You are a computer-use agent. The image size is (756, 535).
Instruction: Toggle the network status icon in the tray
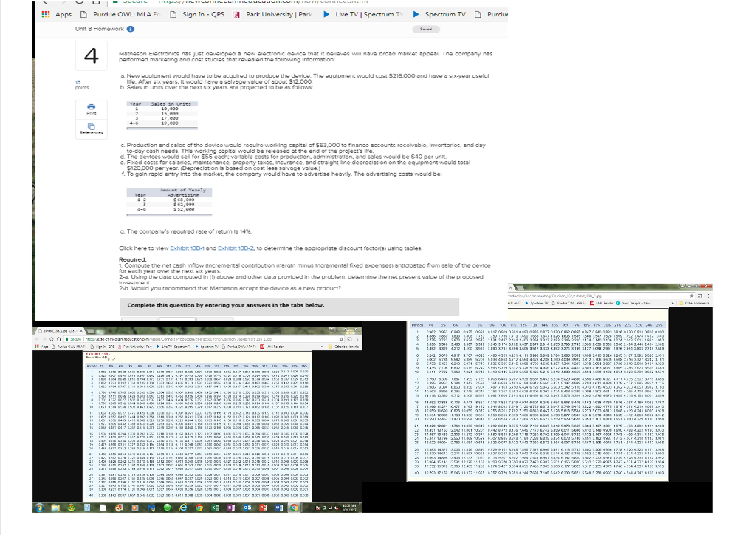pos(331,508)
